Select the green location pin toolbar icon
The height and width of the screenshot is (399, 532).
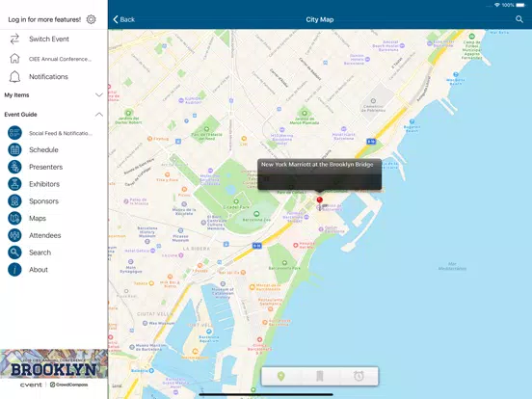point(280,376)
